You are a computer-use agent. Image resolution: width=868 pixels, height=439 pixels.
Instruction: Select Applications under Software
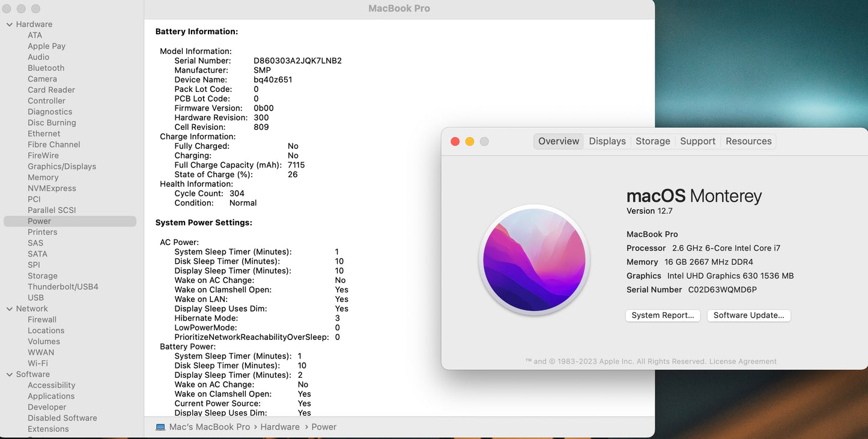pos(51,396)
